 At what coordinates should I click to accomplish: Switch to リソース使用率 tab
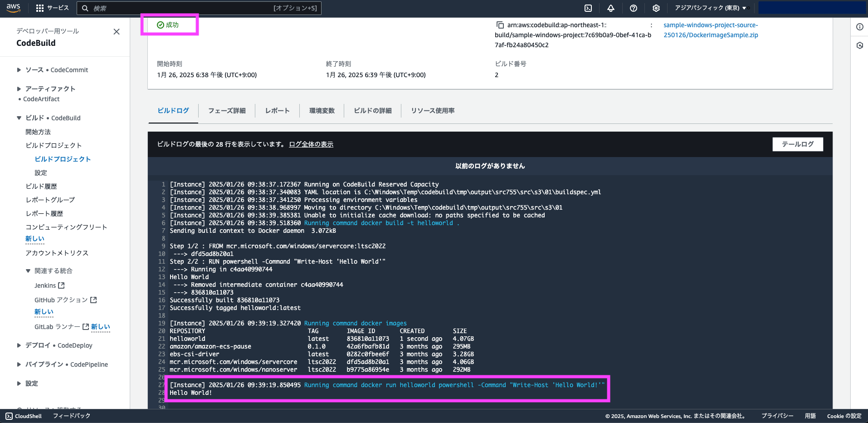point(433,111)
